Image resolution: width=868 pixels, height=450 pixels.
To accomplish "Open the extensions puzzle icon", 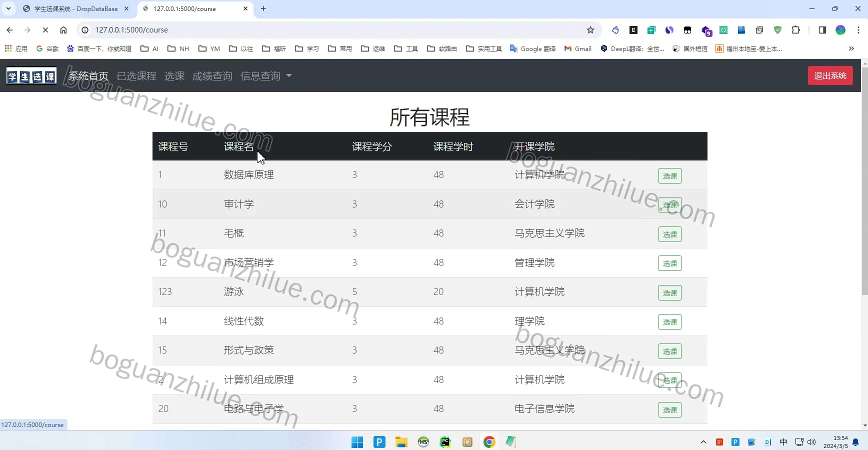I will 795,30.
